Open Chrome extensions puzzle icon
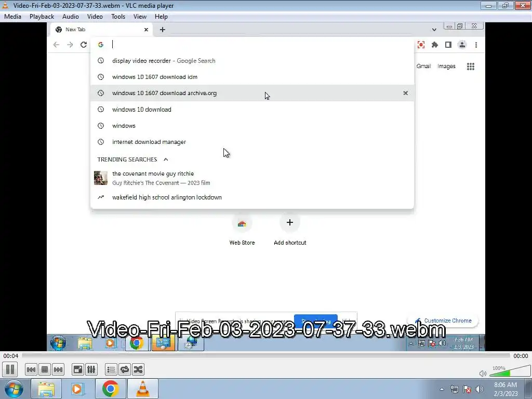The height and width of the screenshot is (399, 532). 435,45
